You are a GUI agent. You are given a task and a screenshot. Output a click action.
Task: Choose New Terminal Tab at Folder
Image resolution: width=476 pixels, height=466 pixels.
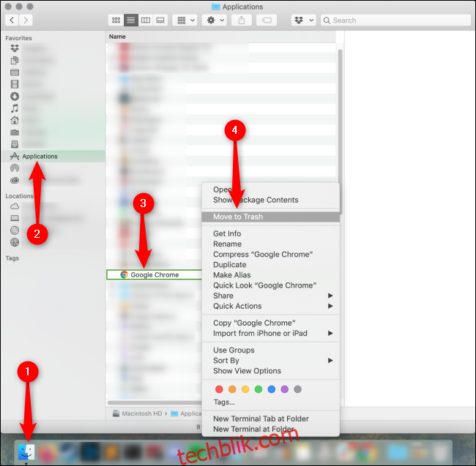pos(270,418)
